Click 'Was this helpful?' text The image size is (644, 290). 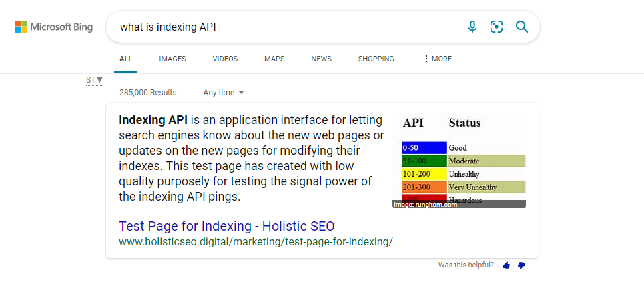466,265
